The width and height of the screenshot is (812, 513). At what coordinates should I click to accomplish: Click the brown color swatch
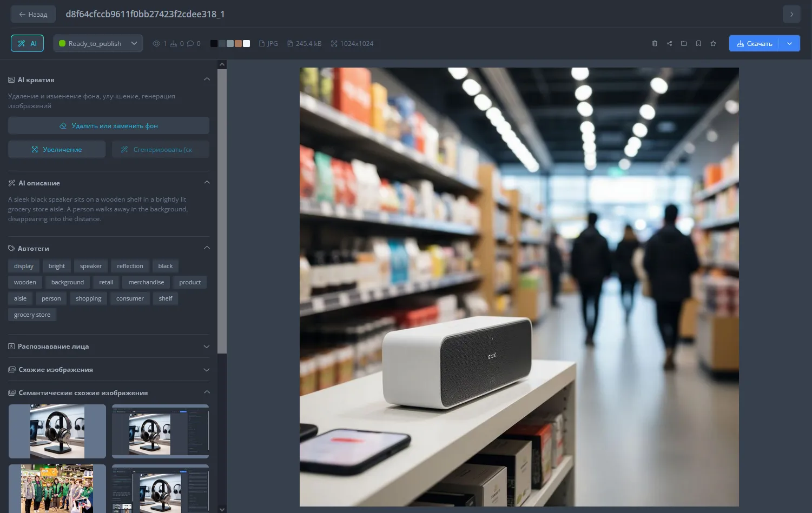(238, 44)
